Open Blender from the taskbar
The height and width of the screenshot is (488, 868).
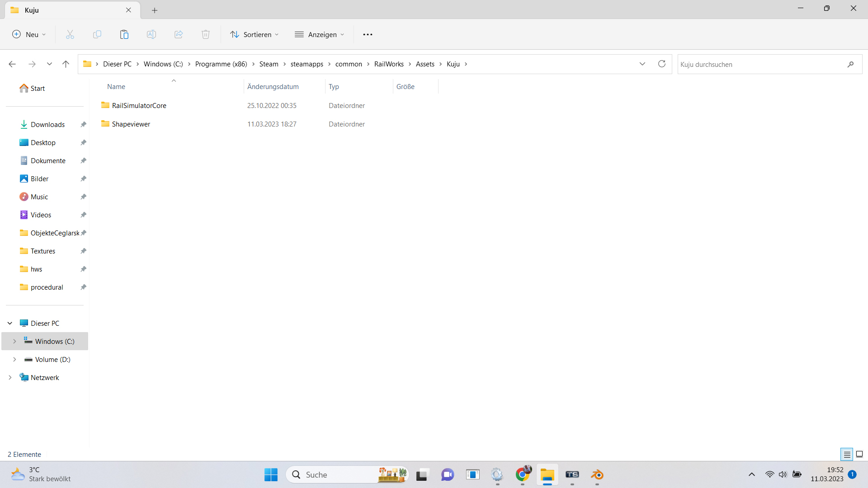[597, 474]
